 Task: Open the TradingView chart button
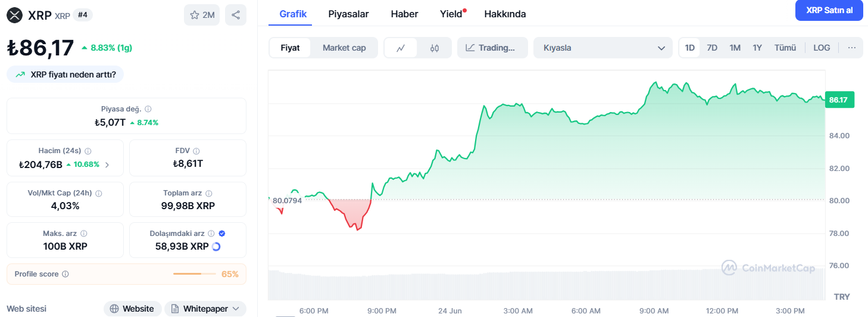click(x=492, y=48)
